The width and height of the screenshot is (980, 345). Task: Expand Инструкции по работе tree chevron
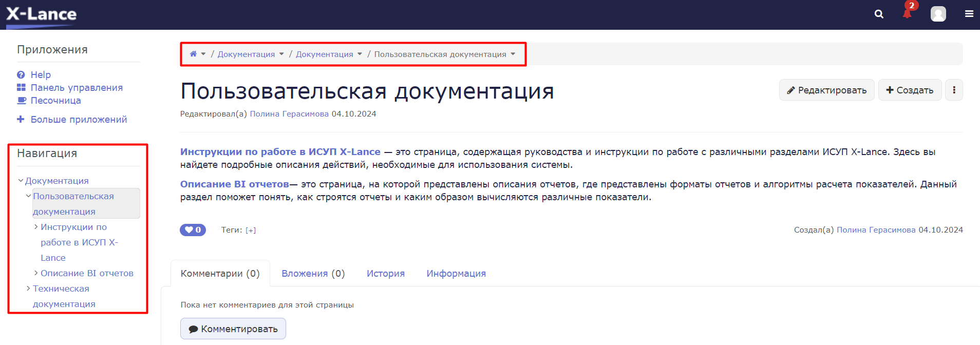click(x=36, y=227)
